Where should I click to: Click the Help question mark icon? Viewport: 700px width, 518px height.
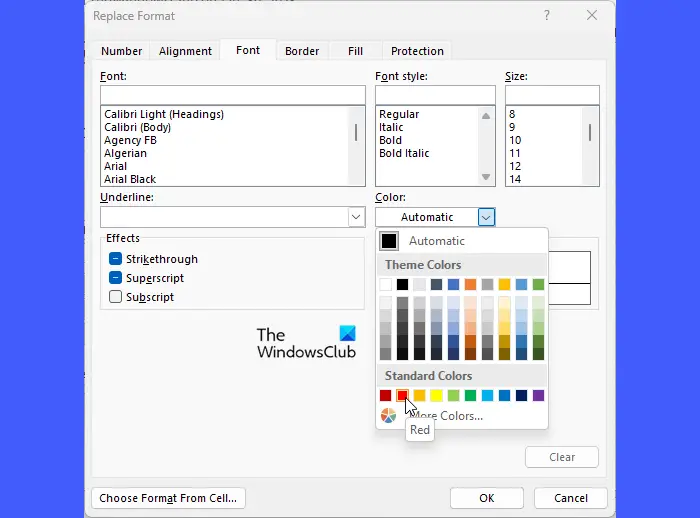tap(547, 16)
